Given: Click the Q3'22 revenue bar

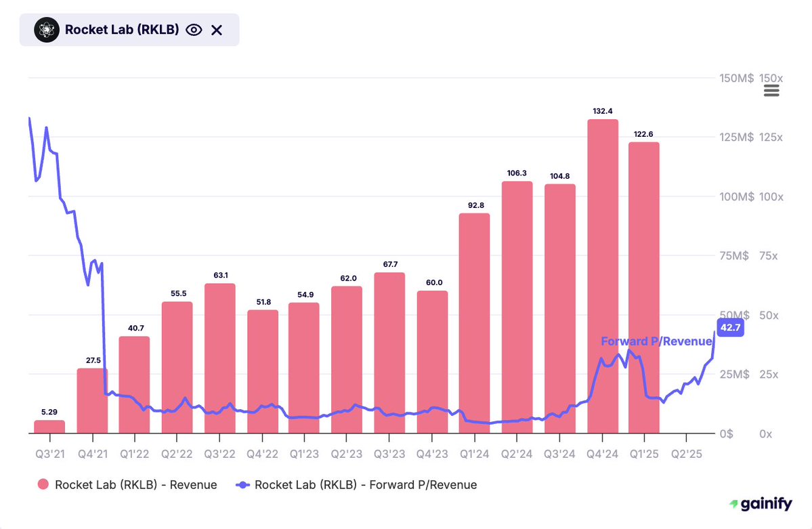Looking at the screenshot, I should pos(219,358).
